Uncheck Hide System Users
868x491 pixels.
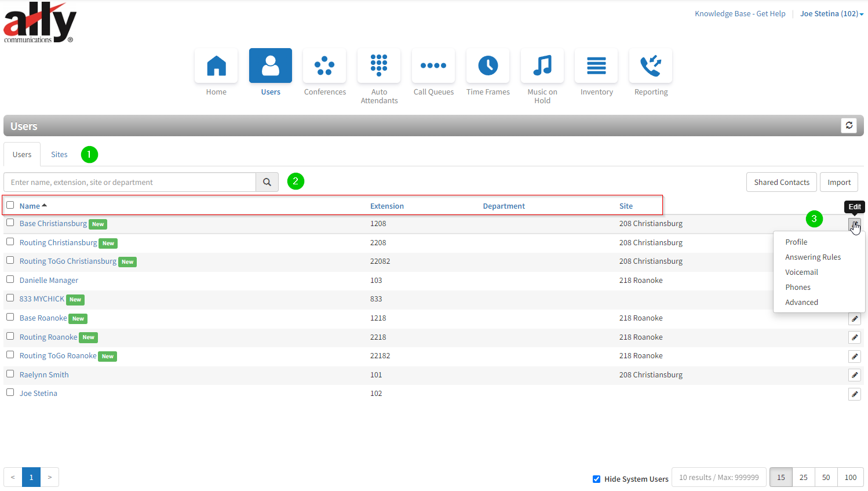click(596, 479)
